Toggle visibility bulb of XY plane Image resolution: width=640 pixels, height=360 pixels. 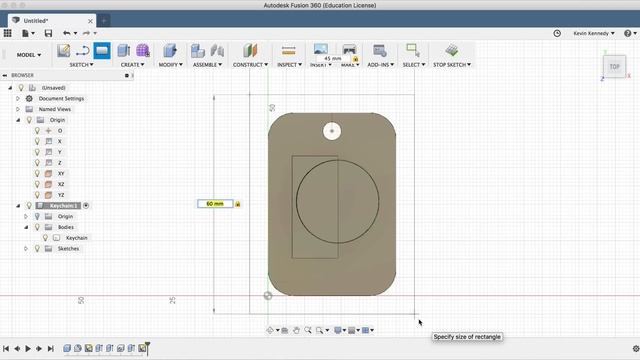pyautogui.click(x=37, y=173)
